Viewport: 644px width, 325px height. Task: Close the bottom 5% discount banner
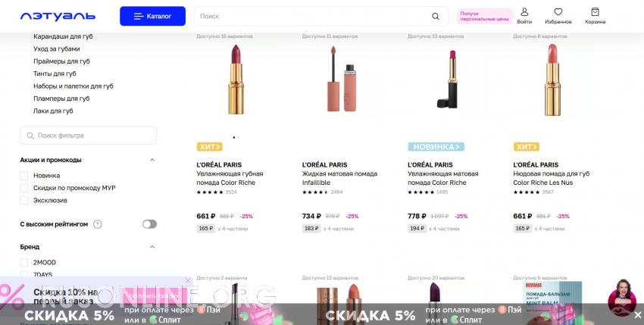(637, 315)
